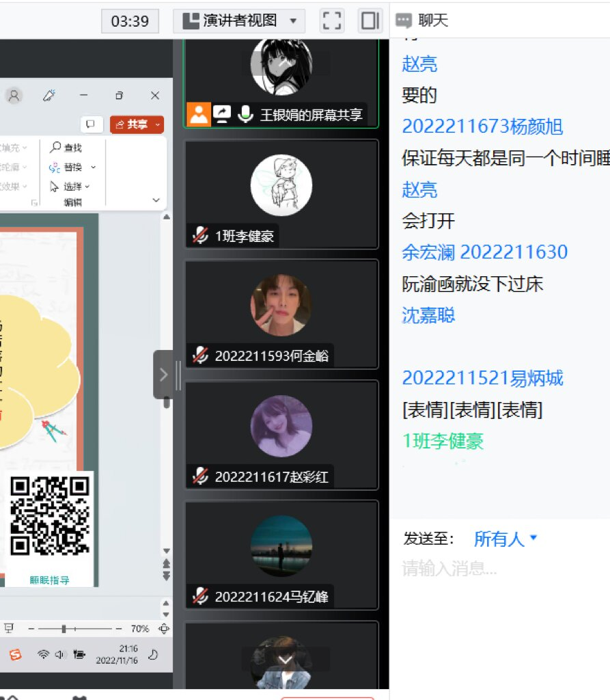Image resolution: width=610 pixels, height=700 pixels.
Task: Click the Sogou input method tray icon
Action: coord(15,655)
